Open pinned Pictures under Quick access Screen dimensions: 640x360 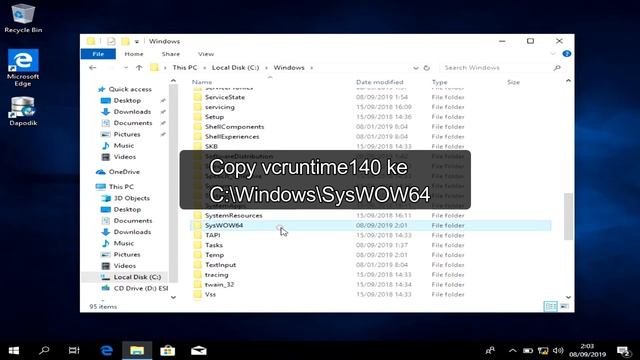tap(127, 134)
